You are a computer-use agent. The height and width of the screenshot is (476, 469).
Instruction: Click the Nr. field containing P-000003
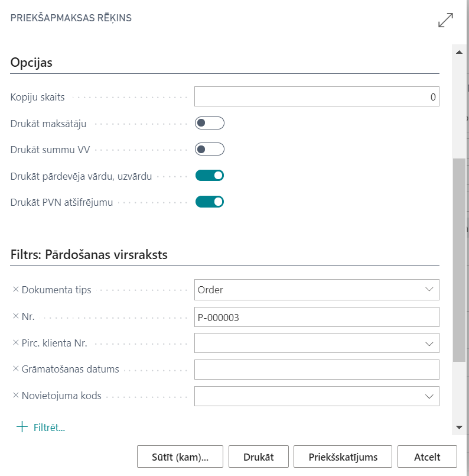click(x=317, y=317)
